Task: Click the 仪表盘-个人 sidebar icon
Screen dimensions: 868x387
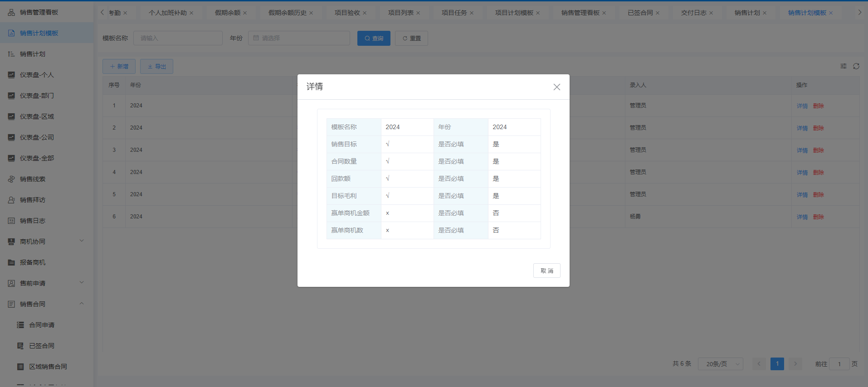Action: [11, 75]
